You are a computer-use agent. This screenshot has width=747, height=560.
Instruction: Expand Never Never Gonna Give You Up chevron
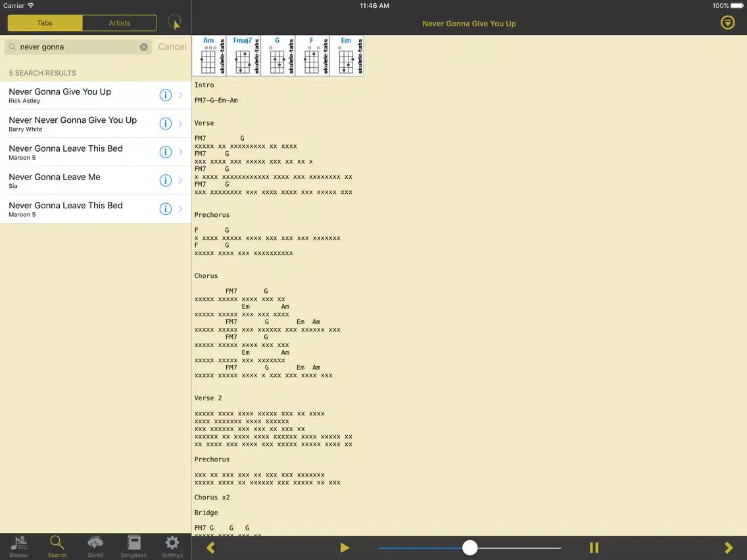point(181,124)
